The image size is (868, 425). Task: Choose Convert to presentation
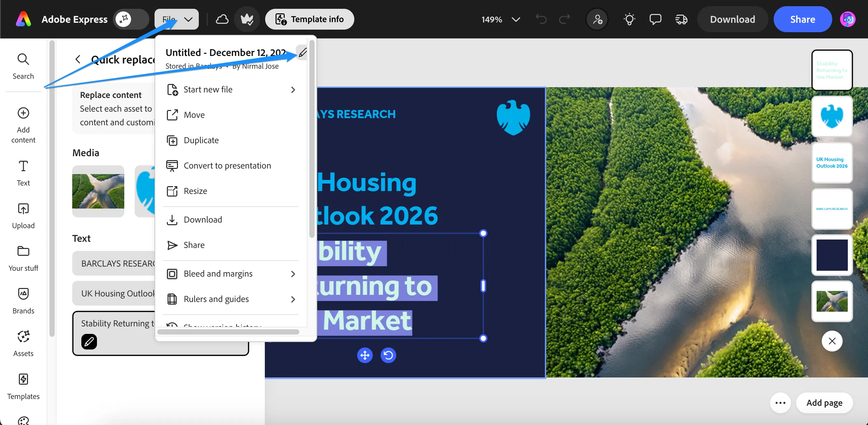(x=231, y=166)
